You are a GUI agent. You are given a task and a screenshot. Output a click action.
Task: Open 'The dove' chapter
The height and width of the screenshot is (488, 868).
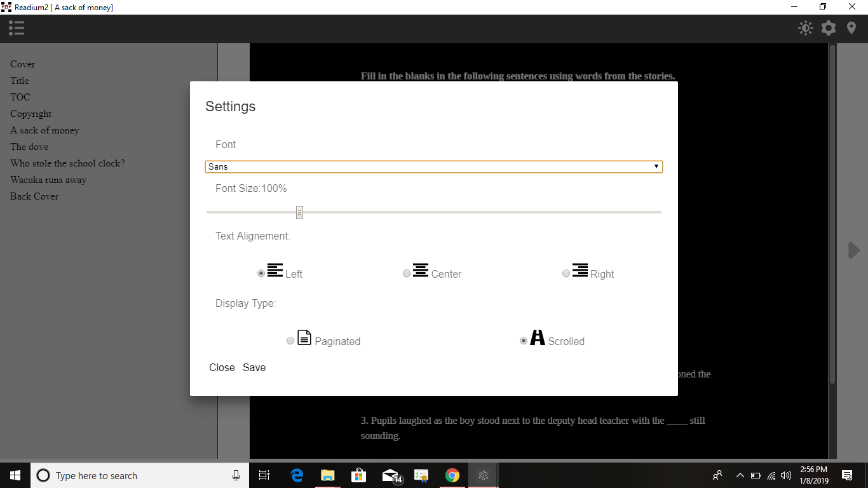(29, 147)
